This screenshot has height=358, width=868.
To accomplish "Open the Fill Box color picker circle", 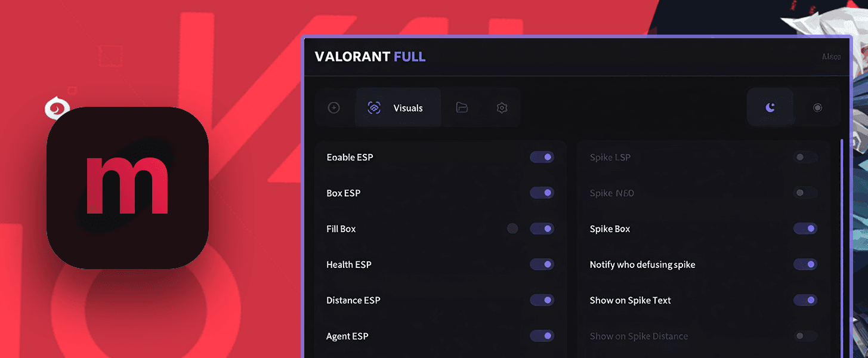I will coord(512,229).
